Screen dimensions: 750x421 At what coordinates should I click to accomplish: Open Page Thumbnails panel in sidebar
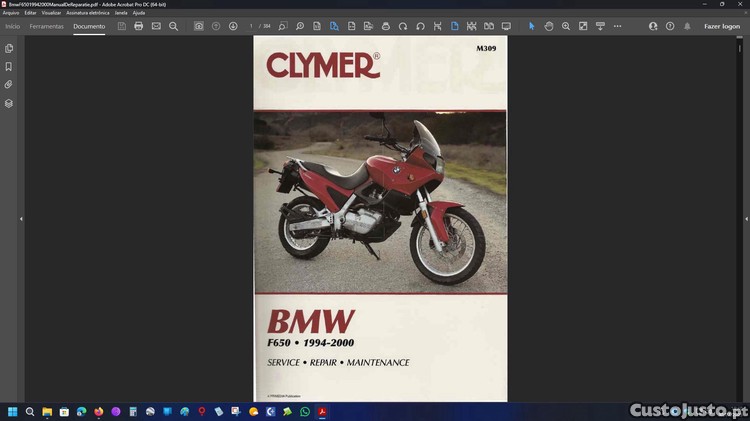tap(9, 48)
